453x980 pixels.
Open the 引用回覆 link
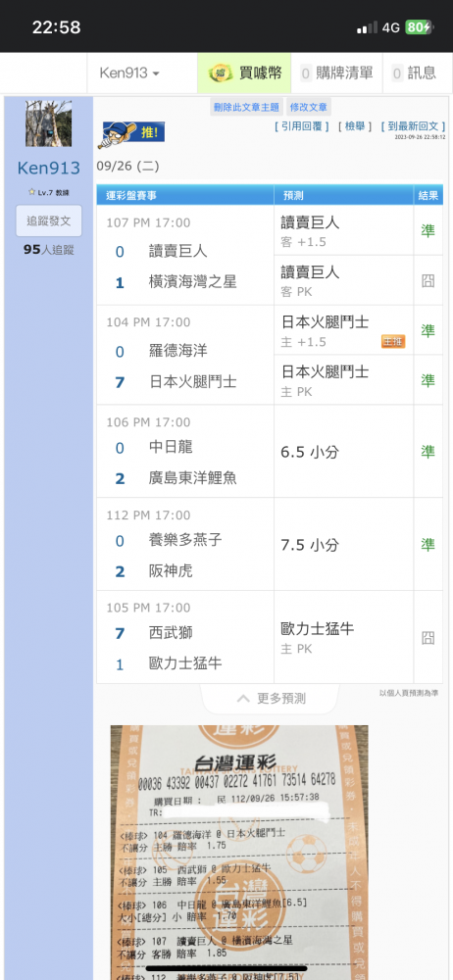pyautogui.click(x=302, y=126)
